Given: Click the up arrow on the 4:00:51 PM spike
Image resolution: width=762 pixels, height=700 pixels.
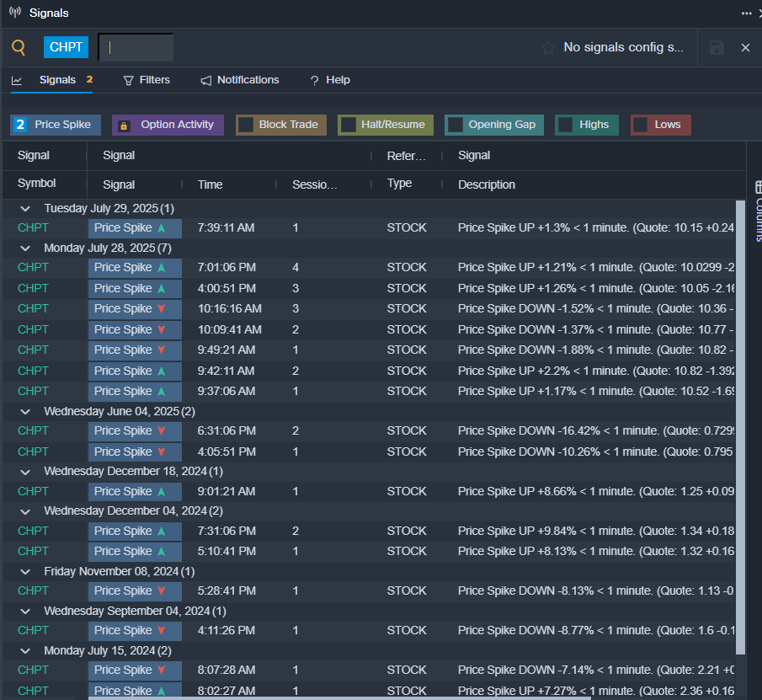Looking at the screenshot, I should click(x=162, y=288).
